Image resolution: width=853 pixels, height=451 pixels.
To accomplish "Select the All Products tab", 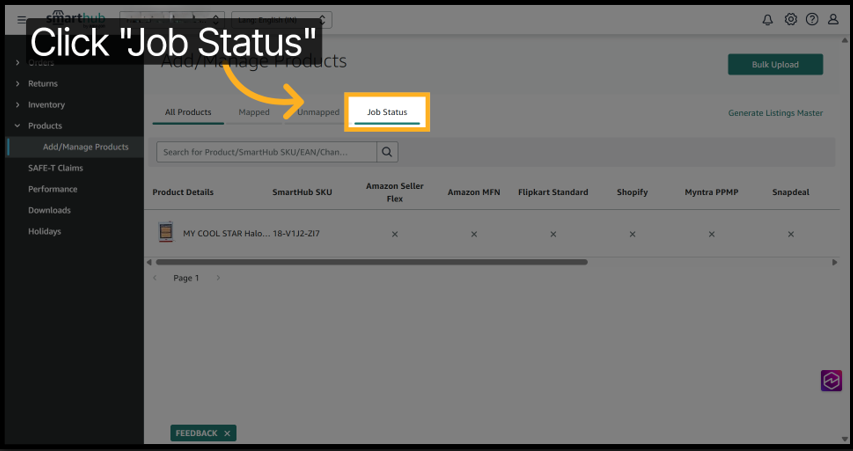I will [x=188, y=112].
